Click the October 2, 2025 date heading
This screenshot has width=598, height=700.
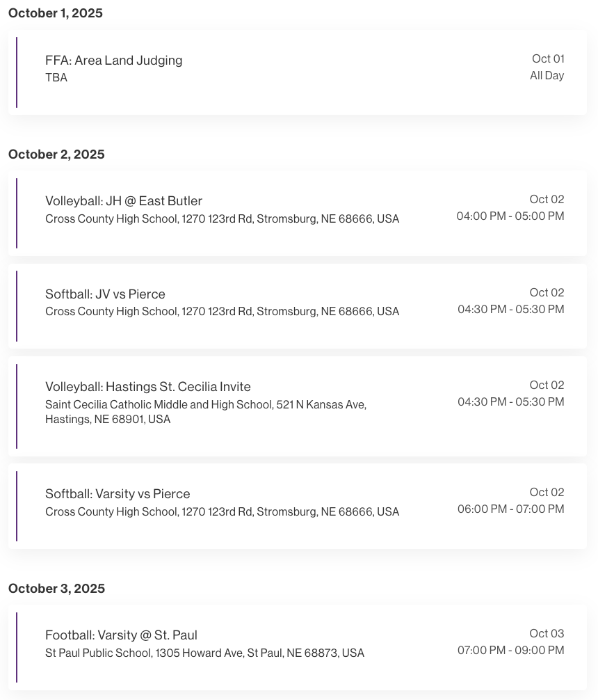56,154
